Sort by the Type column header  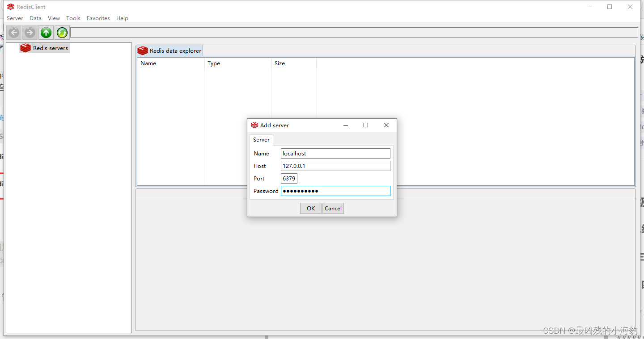(x=238, y=63)
